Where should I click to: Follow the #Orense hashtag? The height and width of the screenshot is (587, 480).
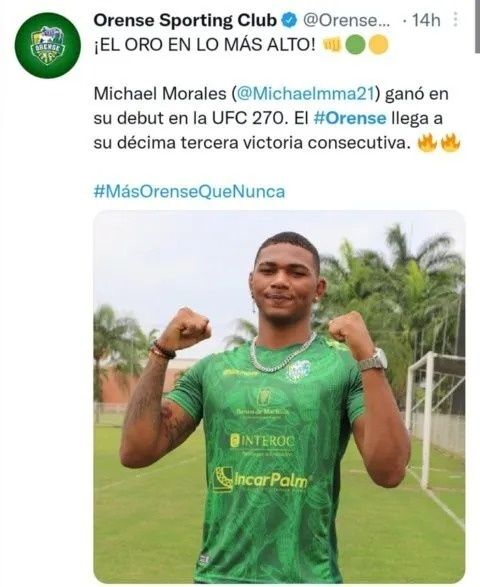(350, 118)
